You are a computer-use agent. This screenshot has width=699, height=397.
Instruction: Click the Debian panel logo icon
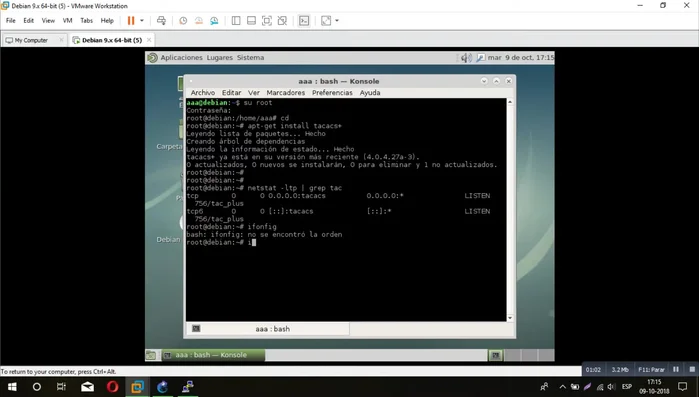(x=152, y=57)
